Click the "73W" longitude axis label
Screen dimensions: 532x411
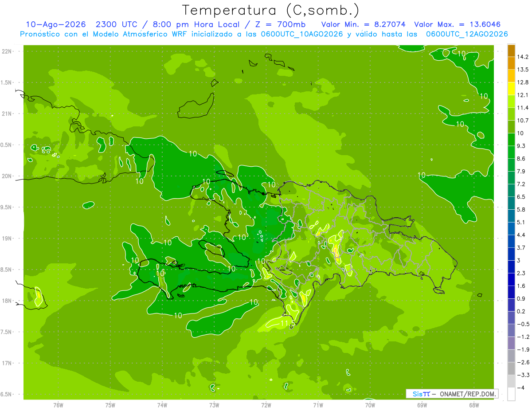[214, 405]
